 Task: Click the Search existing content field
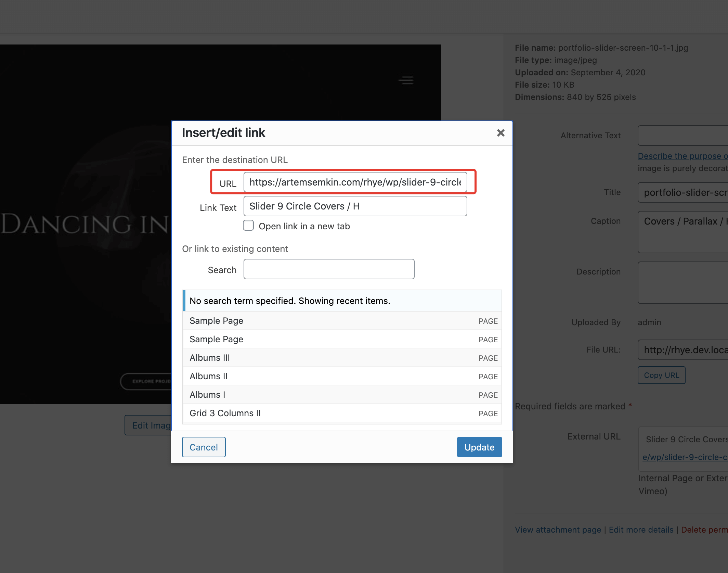pyautogui.click(x=329, y=269)
